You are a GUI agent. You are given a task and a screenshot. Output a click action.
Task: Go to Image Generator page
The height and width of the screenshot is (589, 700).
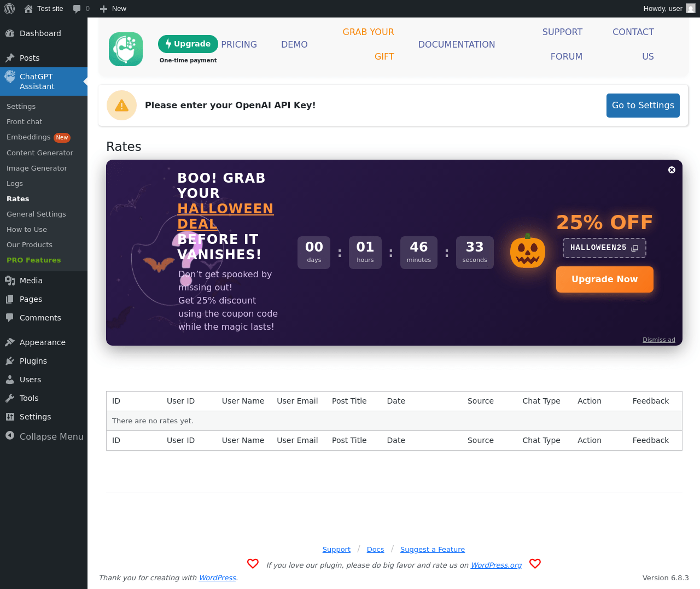pyautogui.click(x=37, y=168)
